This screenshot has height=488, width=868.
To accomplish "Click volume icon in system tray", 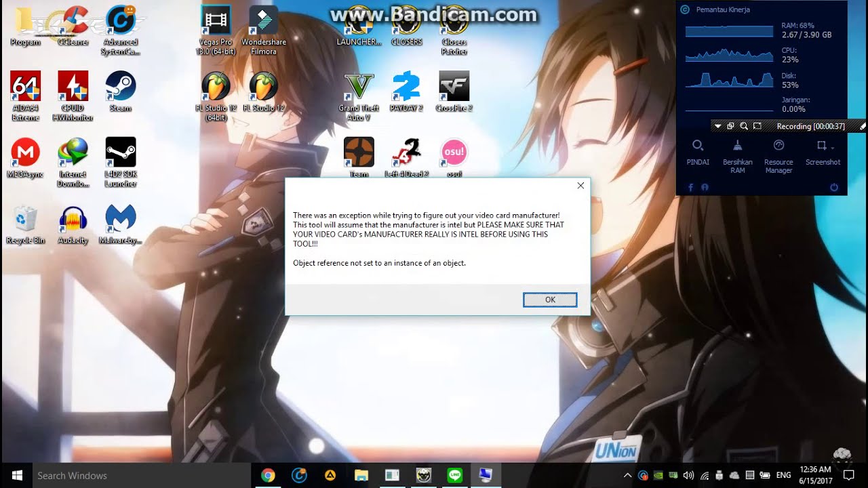I will [x=689, y=476].
